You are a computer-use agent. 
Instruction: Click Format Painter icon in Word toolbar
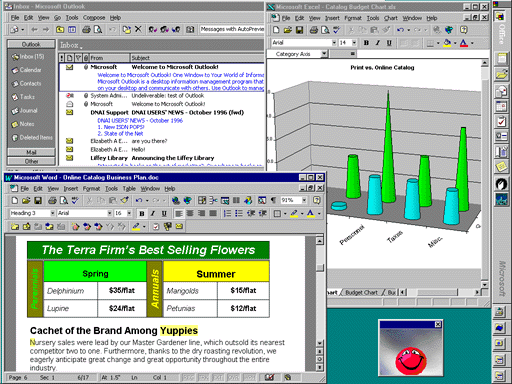125,201
